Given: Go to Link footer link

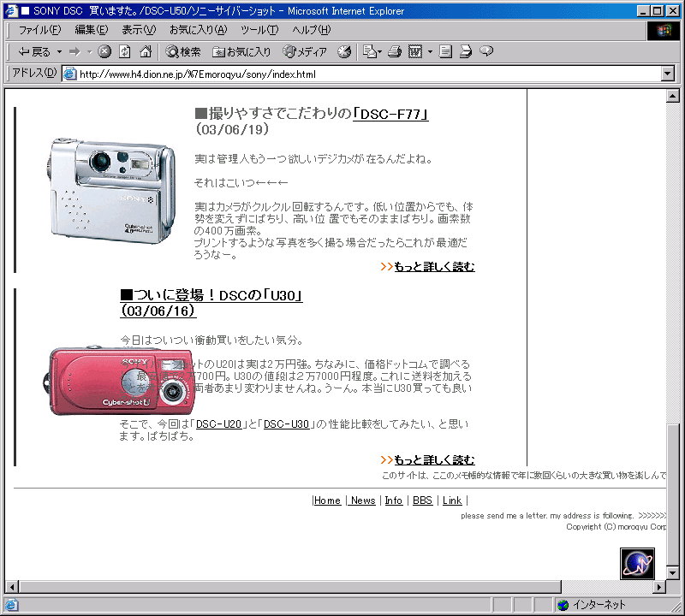Looking at the screenshot, I should tap(452, 500).
